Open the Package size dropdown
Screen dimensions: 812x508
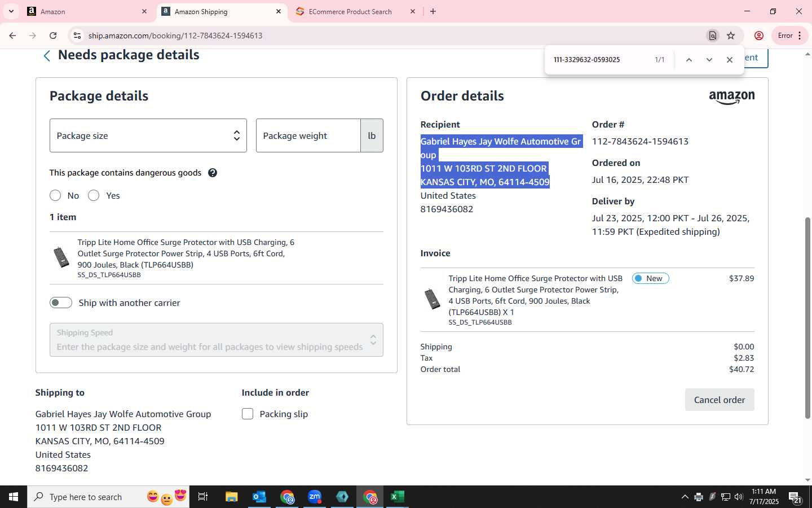click(x=148, y=135)
